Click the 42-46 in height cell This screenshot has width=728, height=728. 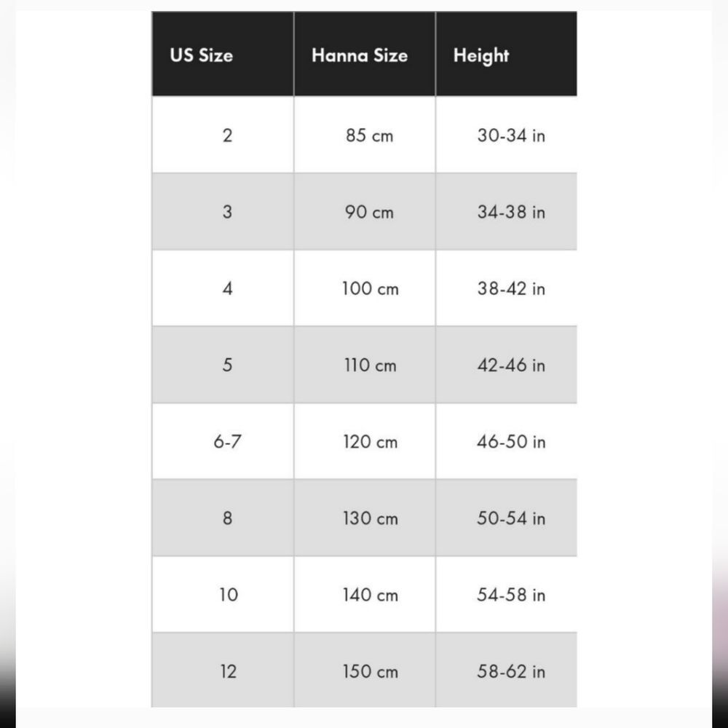(x=507, y=365)
